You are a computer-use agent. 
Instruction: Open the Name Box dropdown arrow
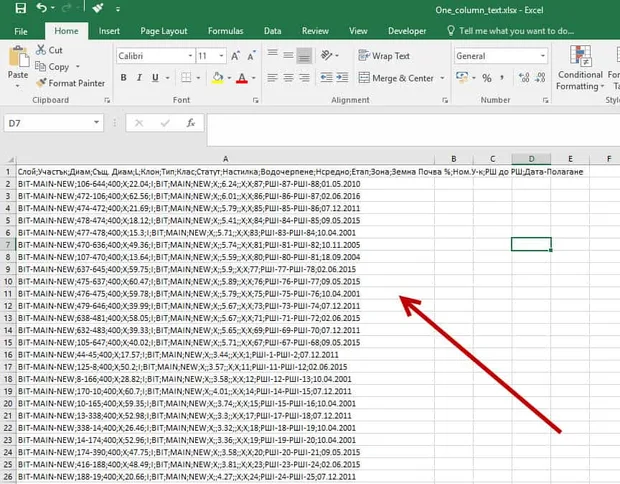point(96,123)
